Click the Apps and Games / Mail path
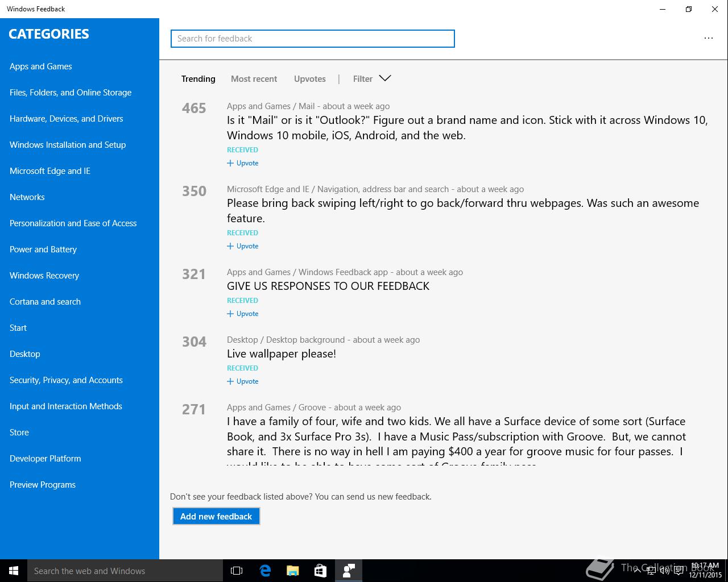Viewport: 728px width, 582px height. pos(271,106)
